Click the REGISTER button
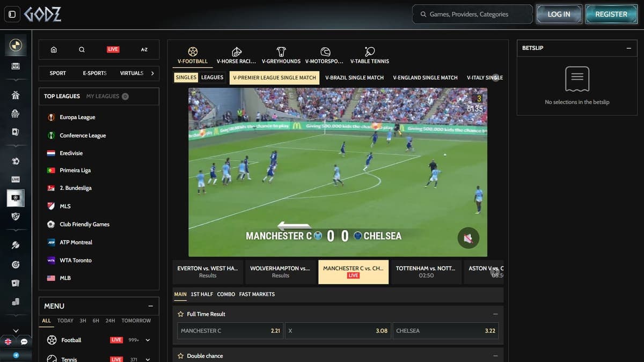The width and height of the screenshot is (644, 362). click(x=611, y=14)
